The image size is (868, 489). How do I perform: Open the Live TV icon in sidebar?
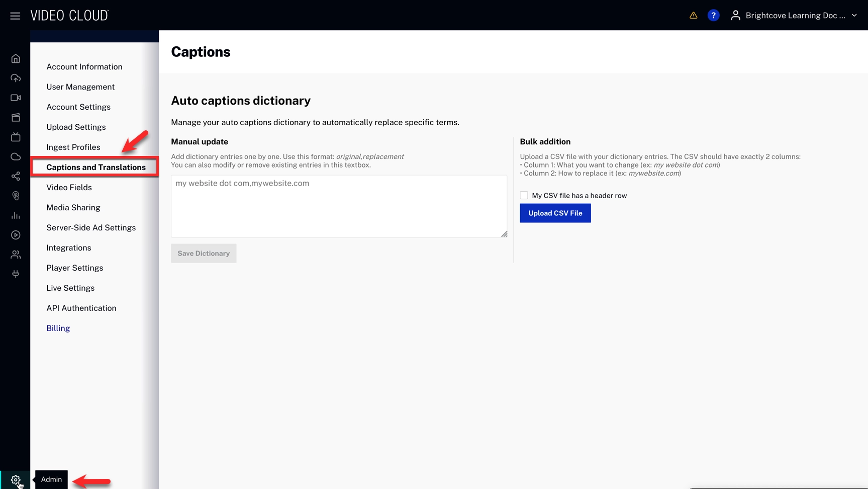click(x=16, y=137)
